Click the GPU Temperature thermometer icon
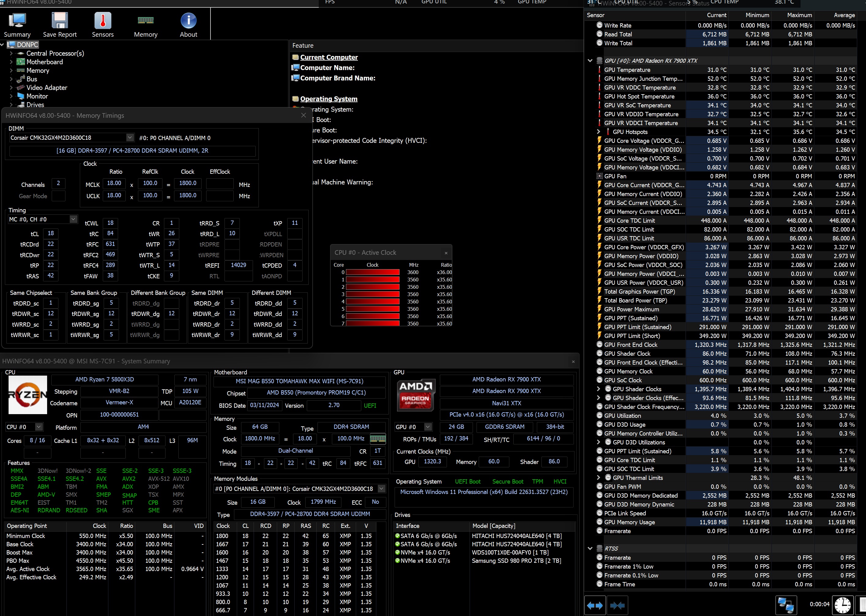This screenshot has width=866, height=616. tap(599, 70)
